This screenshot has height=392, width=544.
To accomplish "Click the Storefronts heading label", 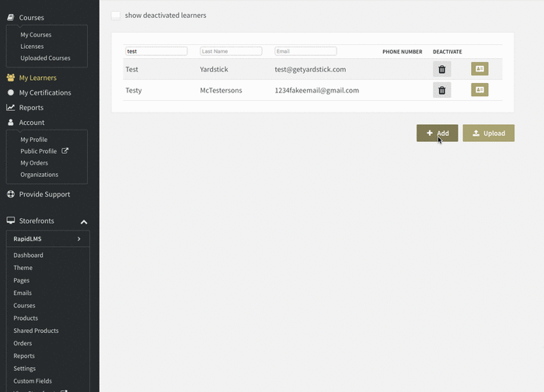I will click(x=37, y=220).
